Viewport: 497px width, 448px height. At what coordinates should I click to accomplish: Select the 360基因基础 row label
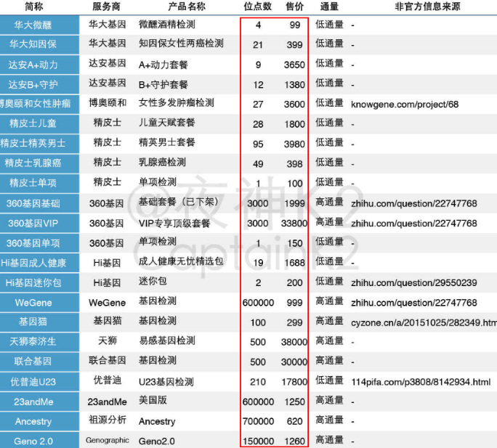[40, 203]
